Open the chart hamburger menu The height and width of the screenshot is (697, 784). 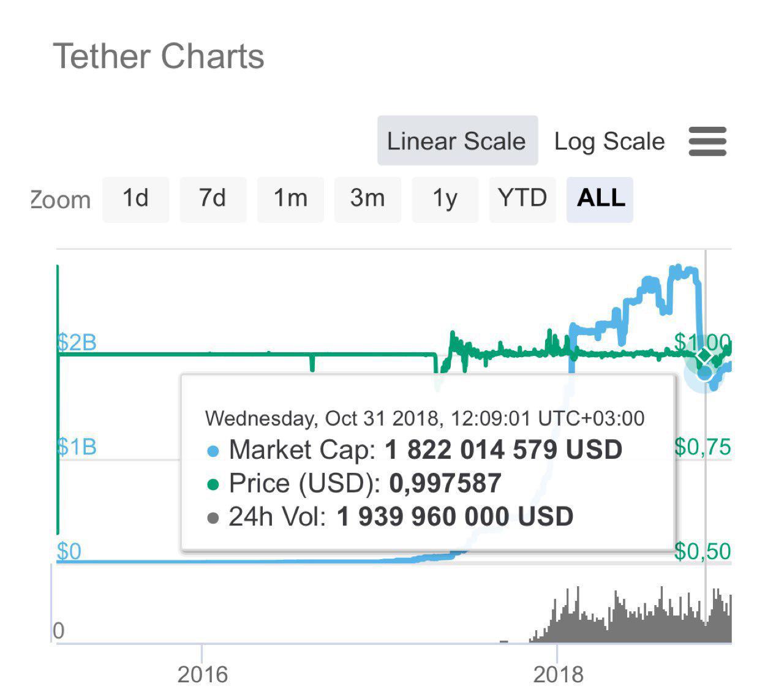[707, 141]
